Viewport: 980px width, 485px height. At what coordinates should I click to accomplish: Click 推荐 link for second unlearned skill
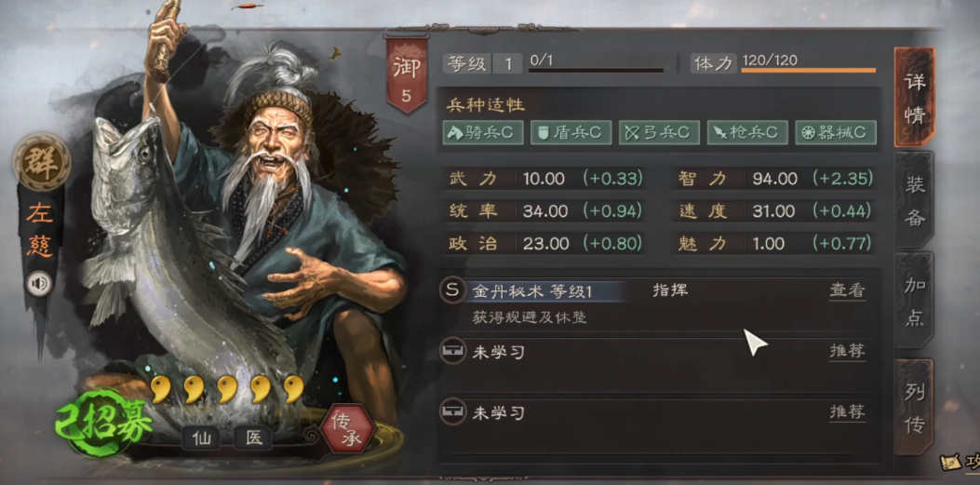point(848,411)
